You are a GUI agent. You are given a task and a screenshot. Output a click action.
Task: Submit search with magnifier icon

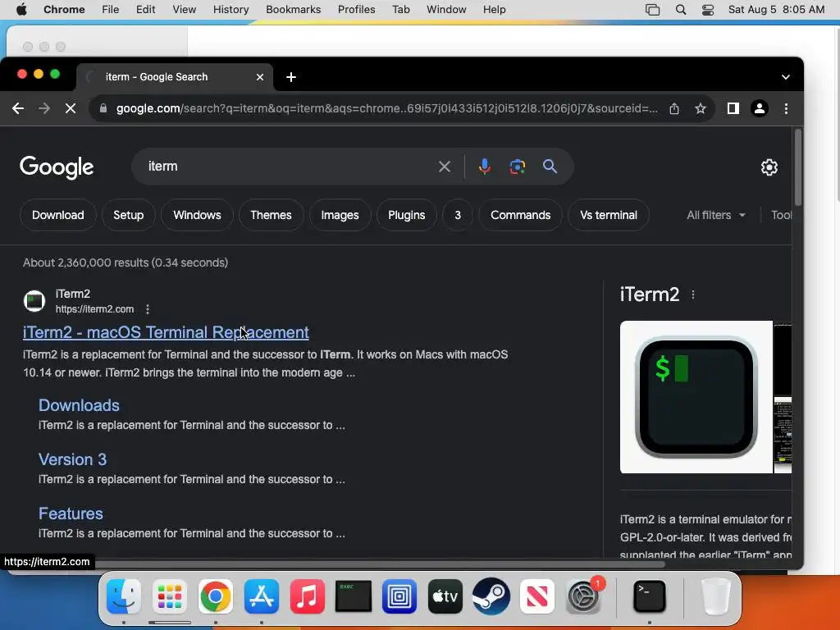(x=550, y=167)
